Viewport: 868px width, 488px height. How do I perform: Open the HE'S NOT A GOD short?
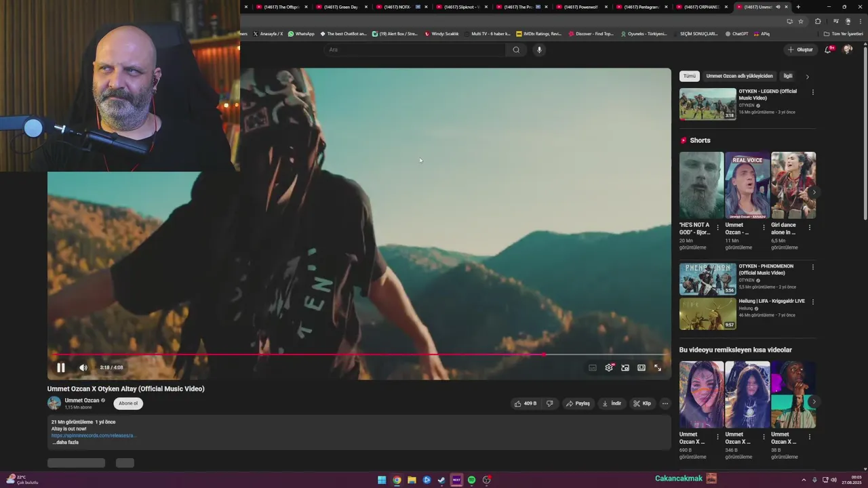coord(701,185)
